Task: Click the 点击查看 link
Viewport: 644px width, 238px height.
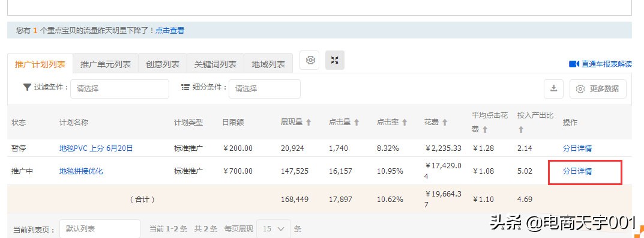Action: 170,30
